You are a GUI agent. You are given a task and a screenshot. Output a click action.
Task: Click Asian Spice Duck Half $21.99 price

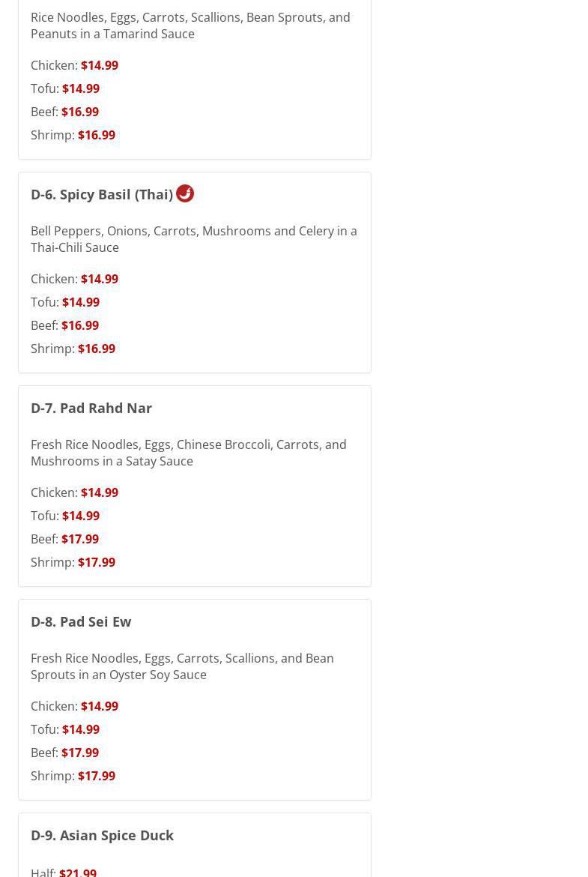coord(77,872)
